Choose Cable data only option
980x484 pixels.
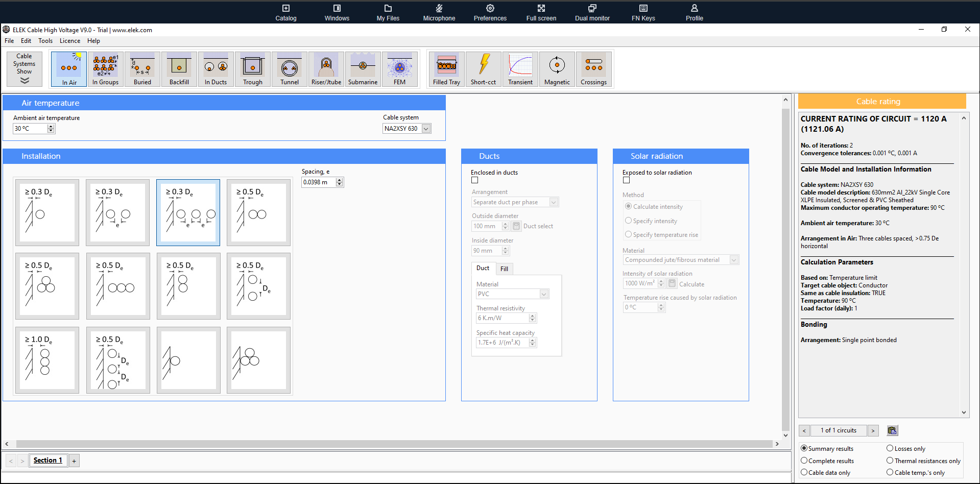coord(804,472)
